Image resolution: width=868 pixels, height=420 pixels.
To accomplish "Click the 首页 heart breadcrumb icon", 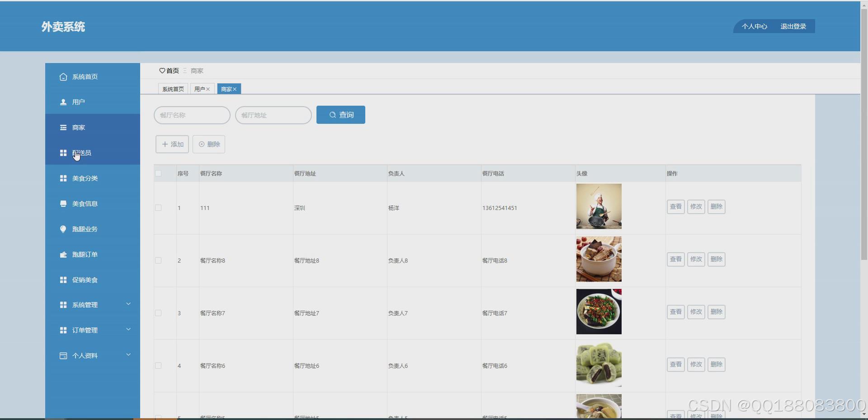I will coord(163,71).
